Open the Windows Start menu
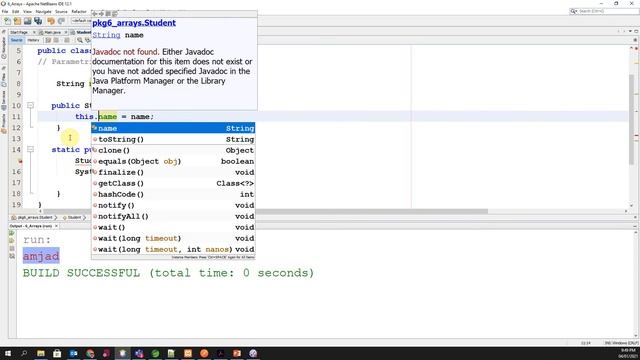 [8, 353]
